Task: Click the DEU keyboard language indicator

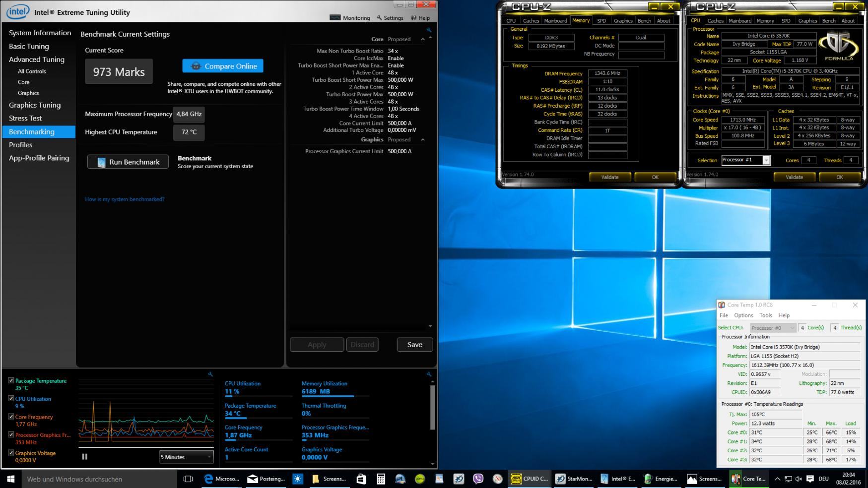Action: pos(824,479)
